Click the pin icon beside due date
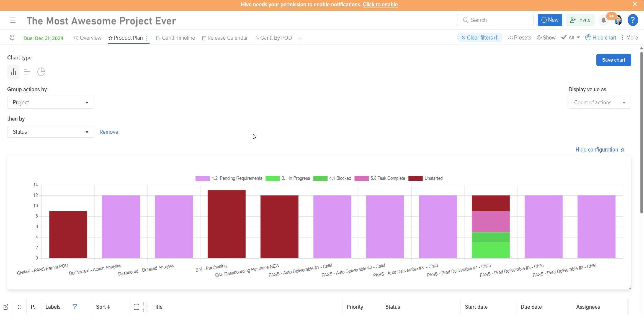Image resolution: width=644 pixels, height=326 pixels. click(12, 38)
